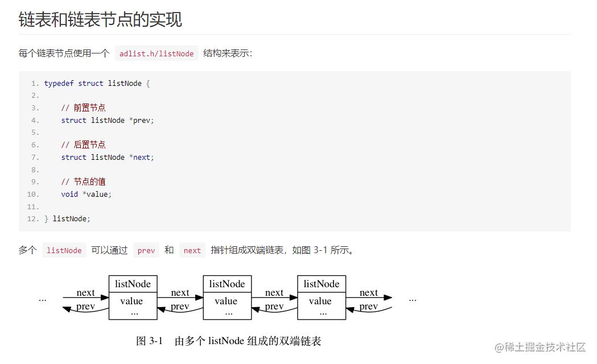Click code line struct listNode *next;
Viewport: 597px width, 364px height.
(108, 157)
